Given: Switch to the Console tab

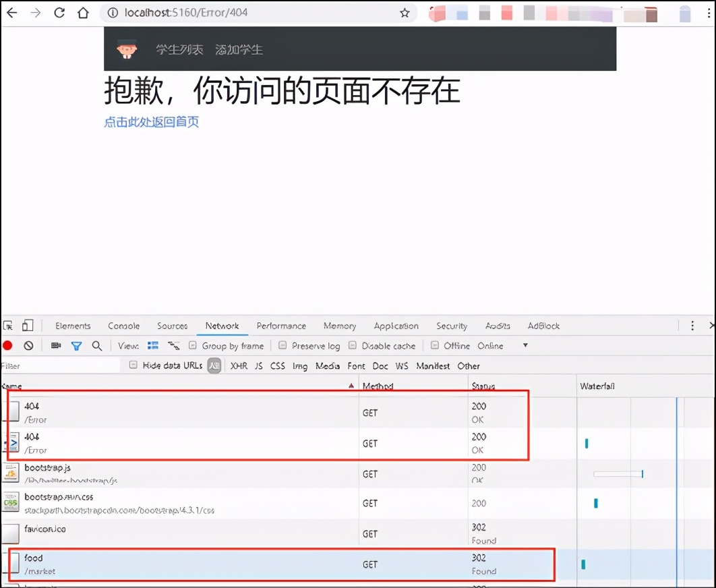Looking at the screenshot, I should pyautogui.click(x=123, y=326).
